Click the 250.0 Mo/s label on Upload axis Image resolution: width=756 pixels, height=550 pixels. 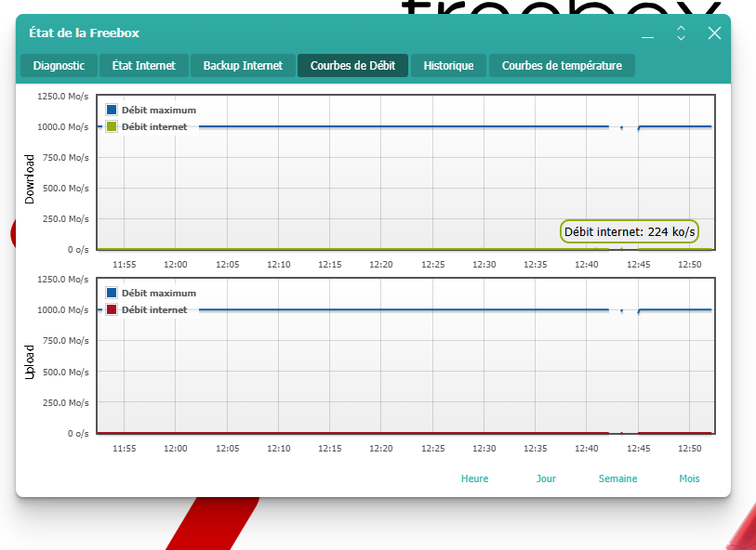point(66,402)
